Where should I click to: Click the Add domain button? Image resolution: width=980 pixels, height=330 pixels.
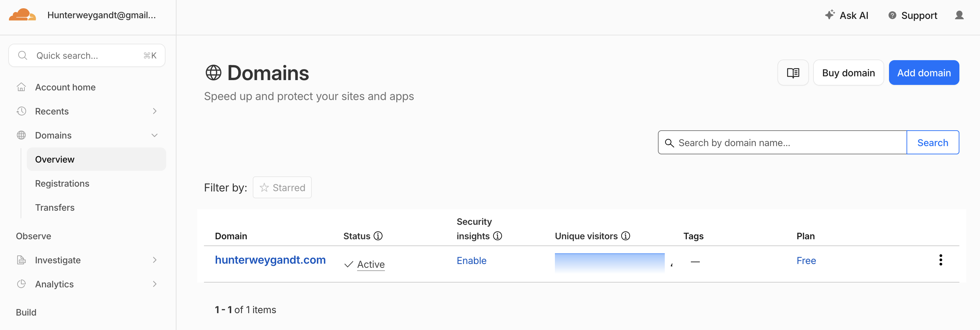pos(924,73)
